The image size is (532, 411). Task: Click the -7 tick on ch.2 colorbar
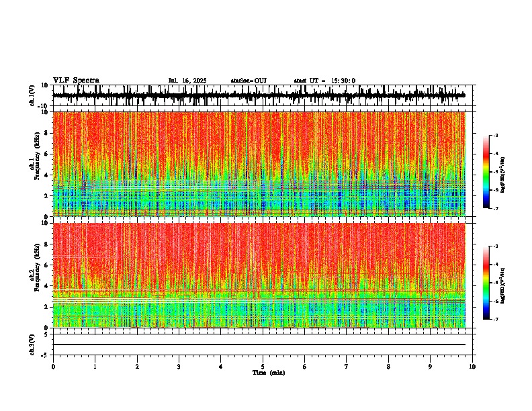coord(496,319)
